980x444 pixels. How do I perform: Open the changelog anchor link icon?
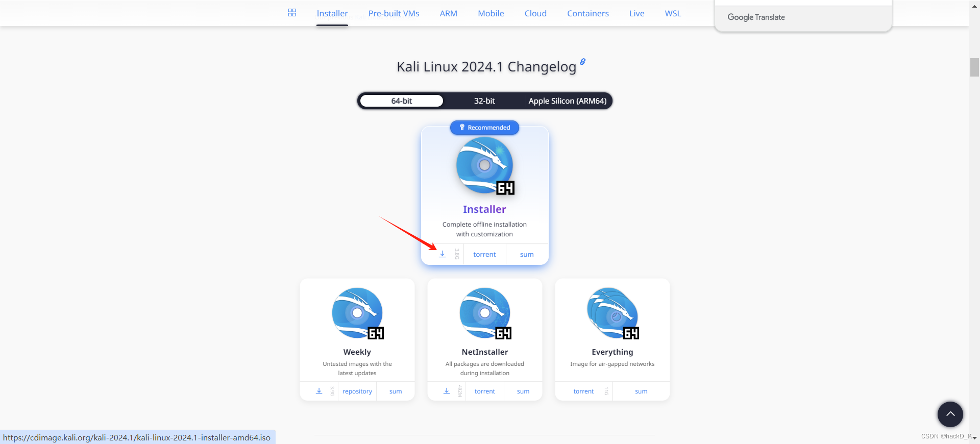coord(582,62)
